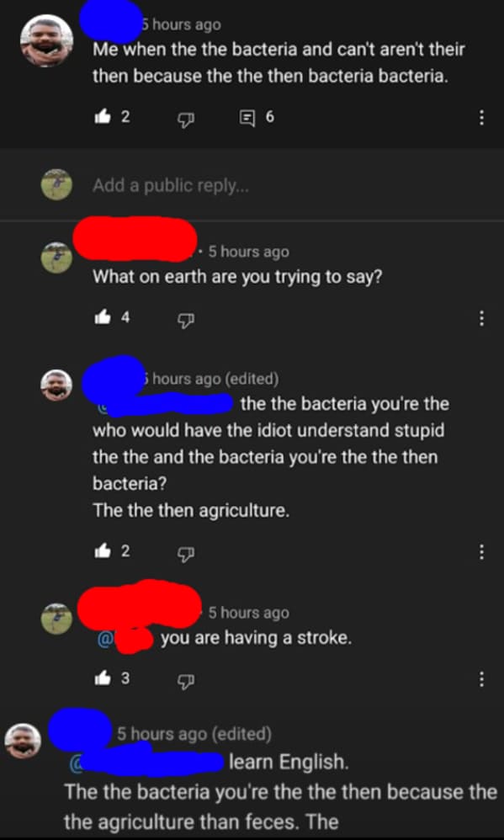The width and height of the screenshot is (504, 840).
Task: Open the bearded commenter's avatar on top comment
Action: pyautogui.click(x=46, y=40)
